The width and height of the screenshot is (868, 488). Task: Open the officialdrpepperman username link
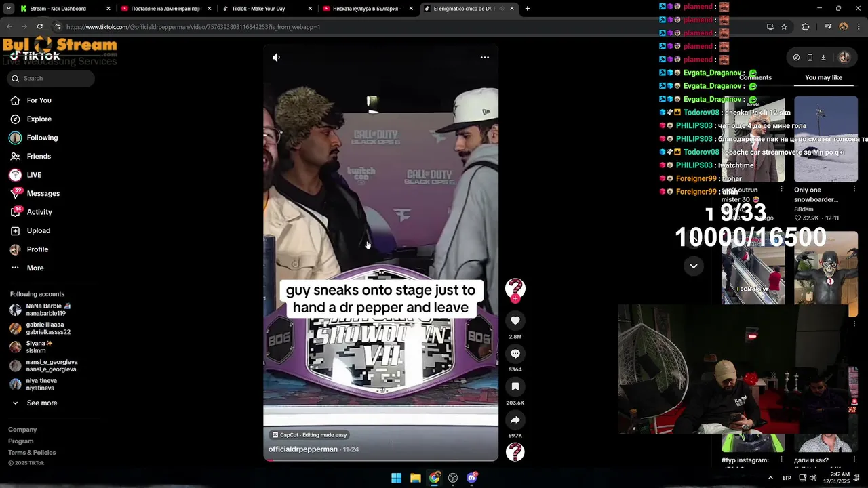click(302, 449)
